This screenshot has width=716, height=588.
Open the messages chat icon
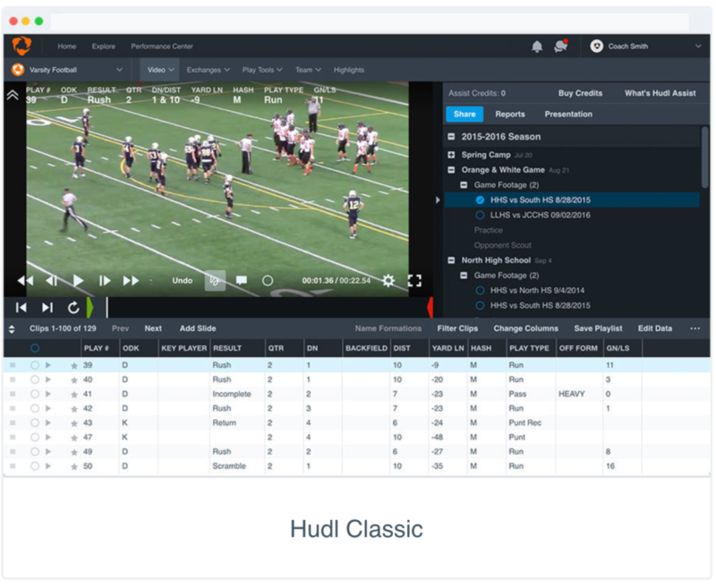[x=561, y=46]
